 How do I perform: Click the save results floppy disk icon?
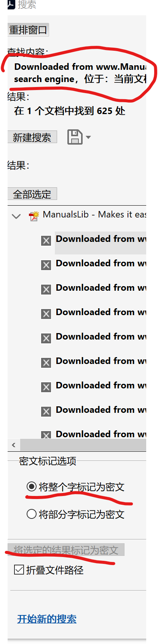[75, 137]
